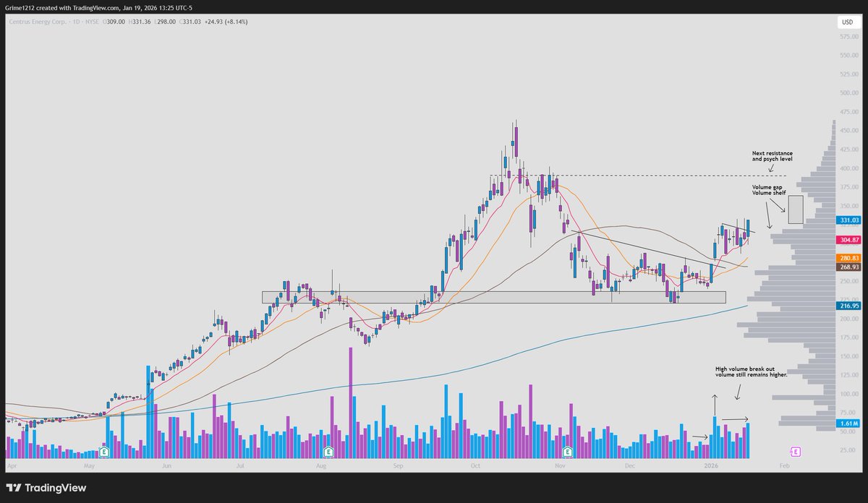
Task: Click the 'High volume break out' note
Action: tap(752, 371)
